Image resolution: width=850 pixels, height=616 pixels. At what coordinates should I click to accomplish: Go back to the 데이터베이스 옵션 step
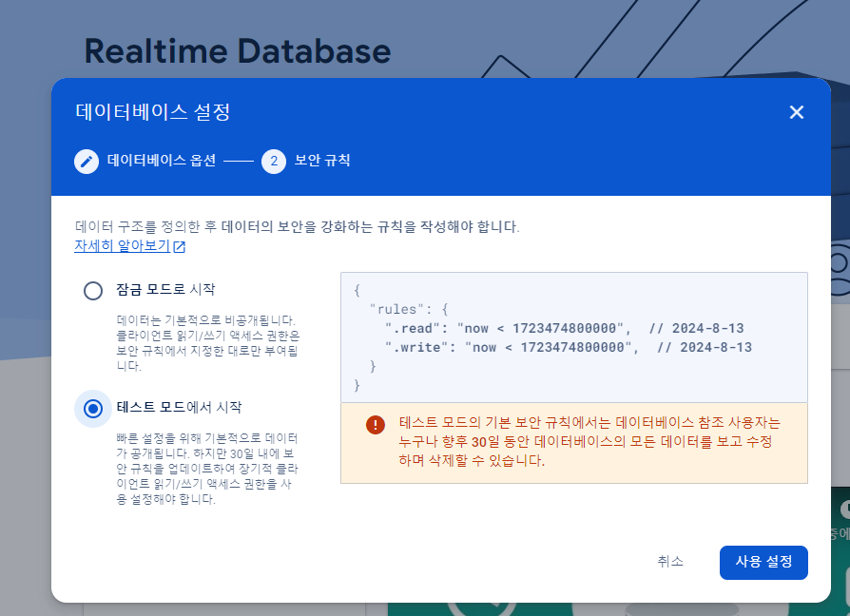[x=162, y=161]
